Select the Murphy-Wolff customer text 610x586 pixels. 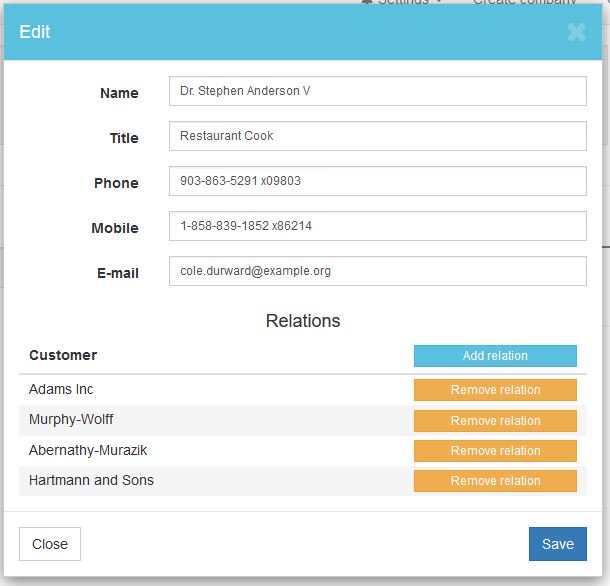click(71, 419)
